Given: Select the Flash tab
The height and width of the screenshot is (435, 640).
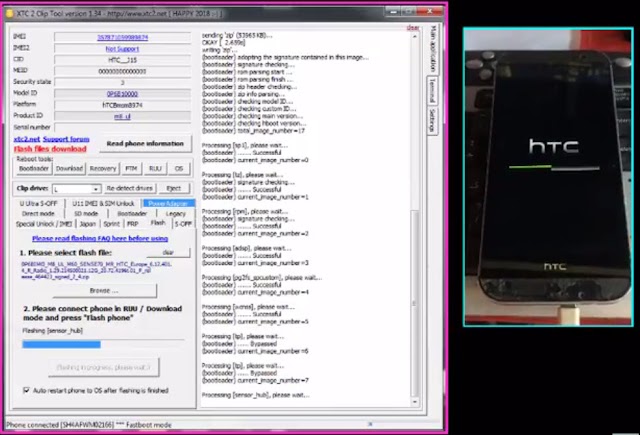Looking at the screenshot, I should pyautogui.click(x=158, y=223).
